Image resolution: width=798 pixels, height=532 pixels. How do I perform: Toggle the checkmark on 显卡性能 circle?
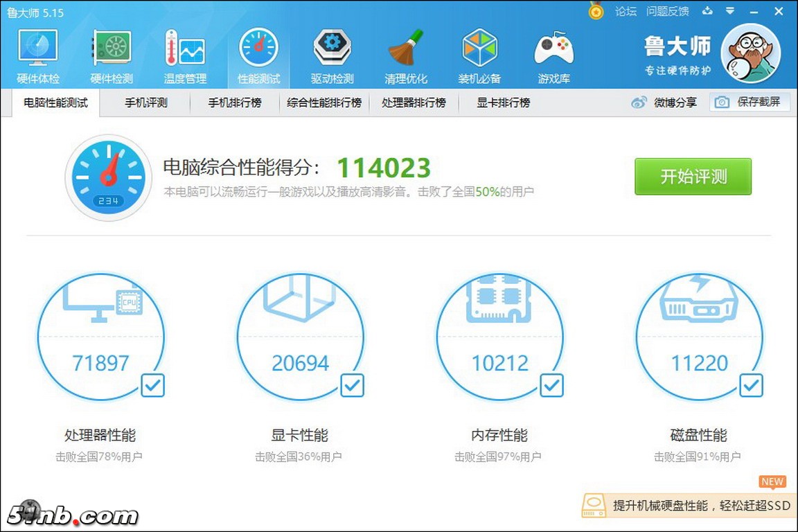coord(351,386)
